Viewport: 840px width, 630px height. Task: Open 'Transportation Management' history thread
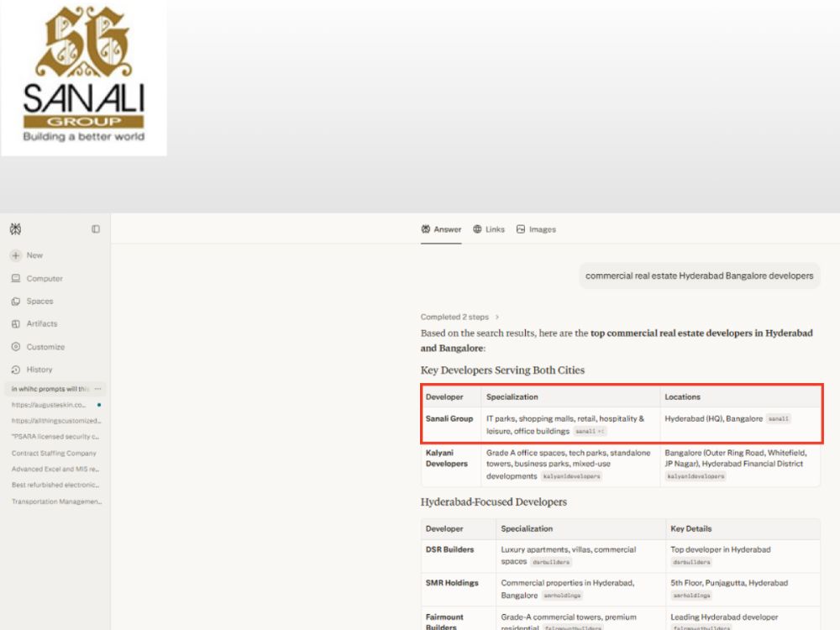point(56,501)
